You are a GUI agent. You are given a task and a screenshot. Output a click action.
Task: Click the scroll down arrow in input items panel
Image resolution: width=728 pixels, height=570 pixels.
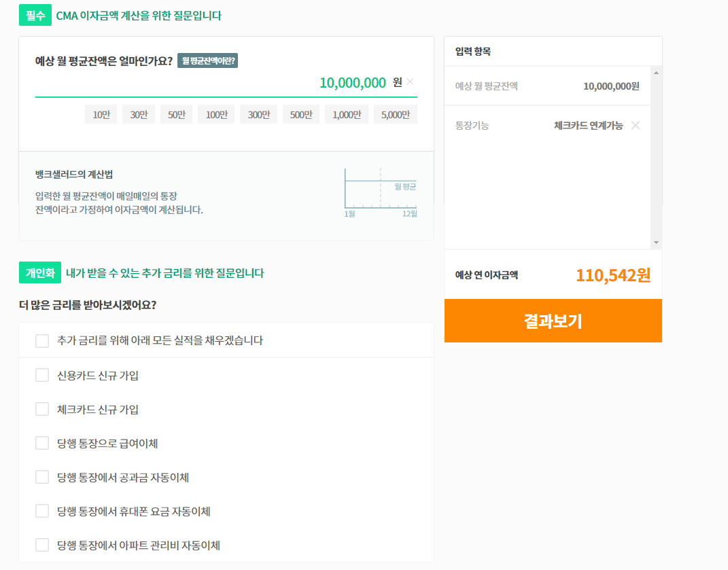656,243
